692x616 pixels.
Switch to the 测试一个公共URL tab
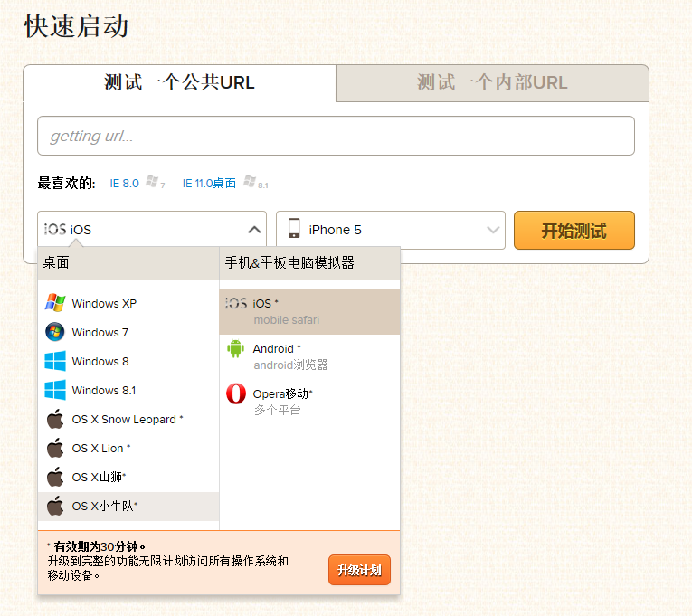point(180,83)
